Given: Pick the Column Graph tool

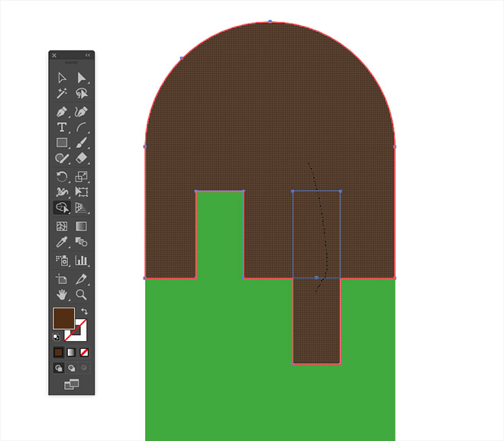Looking at the screenshot, I should point(81,260).
